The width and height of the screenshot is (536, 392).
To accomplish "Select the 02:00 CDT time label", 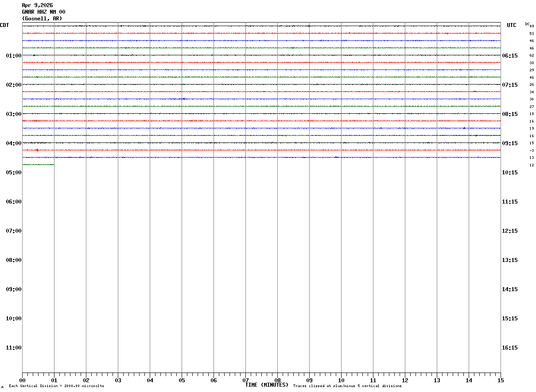I will click(14, 85).
